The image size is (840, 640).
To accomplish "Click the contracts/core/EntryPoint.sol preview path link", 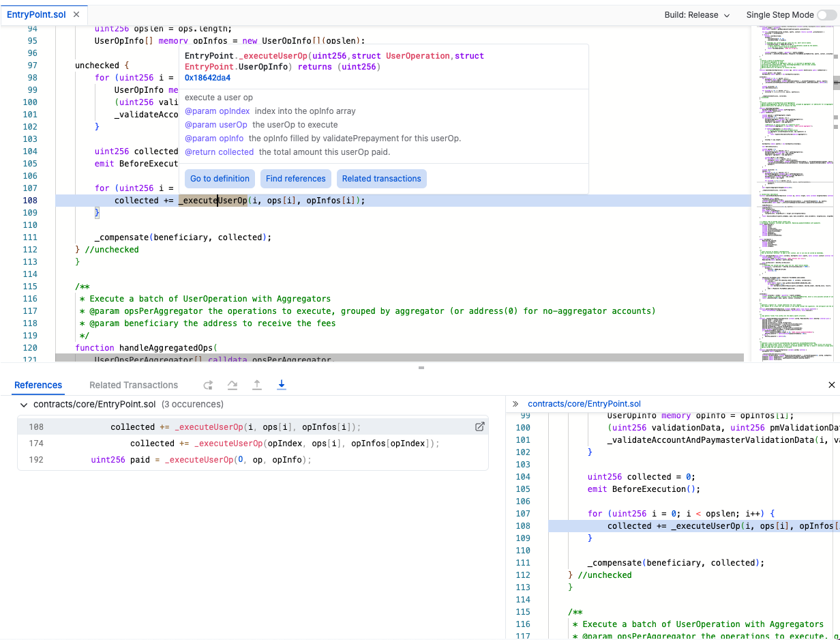I will tap(584, 404).
